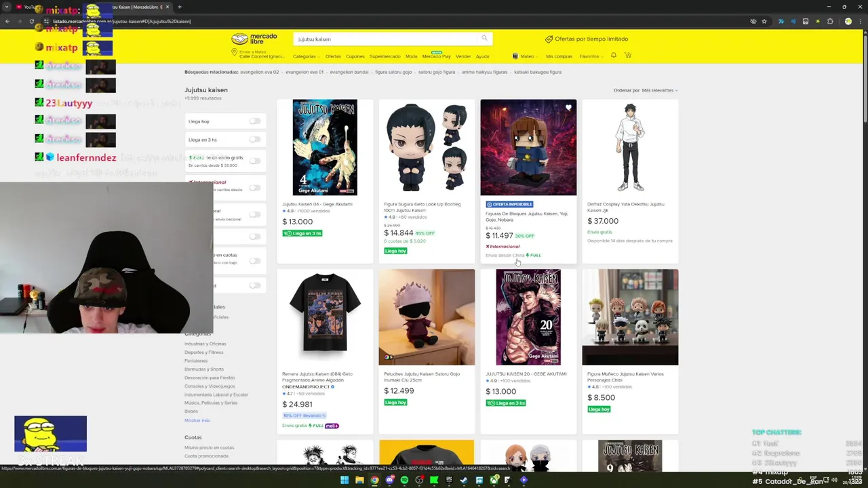Open Mis compras
Viewport: 868px width, 488px height.
[559, 56]
